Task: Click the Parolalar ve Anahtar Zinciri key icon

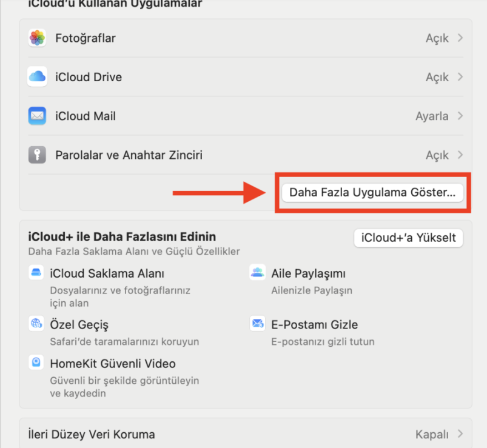Action: pyautogui.click(x=38, y=155)
